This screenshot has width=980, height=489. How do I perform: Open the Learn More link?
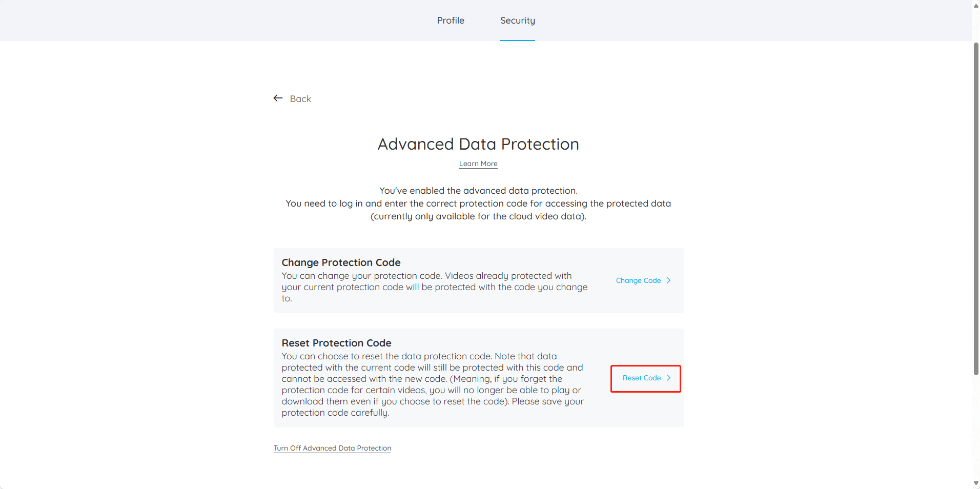478,164
